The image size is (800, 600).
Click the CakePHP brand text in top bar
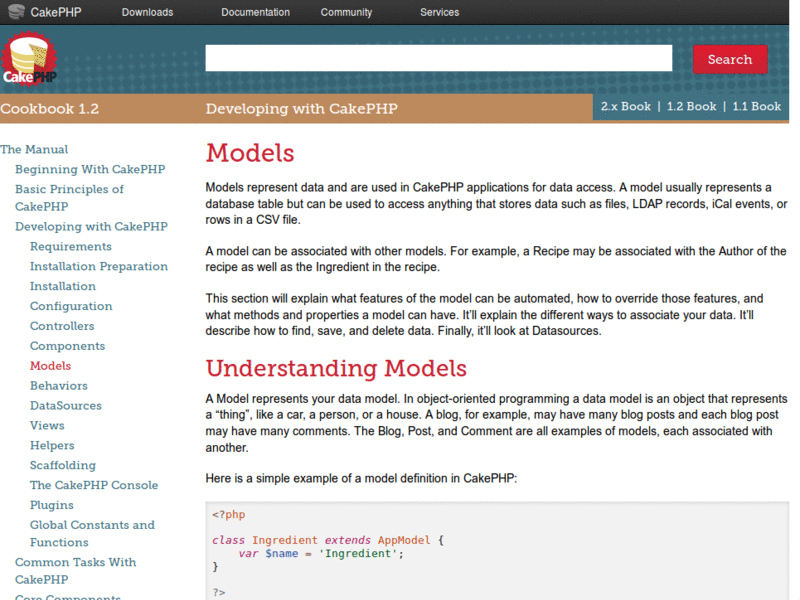point(56,12)
